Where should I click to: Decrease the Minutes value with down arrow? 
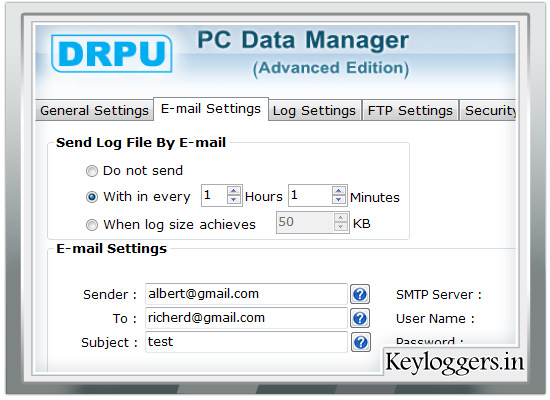tap(338, 200)
